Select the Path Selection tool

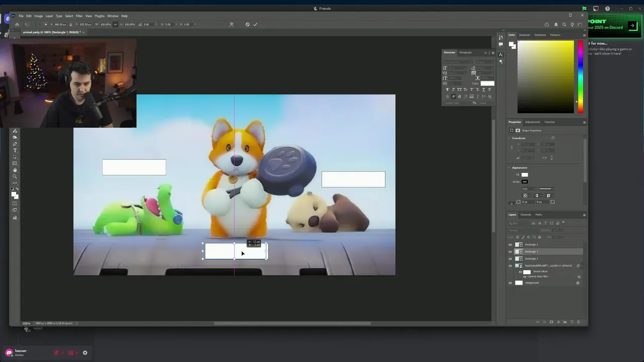pos(15,157)
